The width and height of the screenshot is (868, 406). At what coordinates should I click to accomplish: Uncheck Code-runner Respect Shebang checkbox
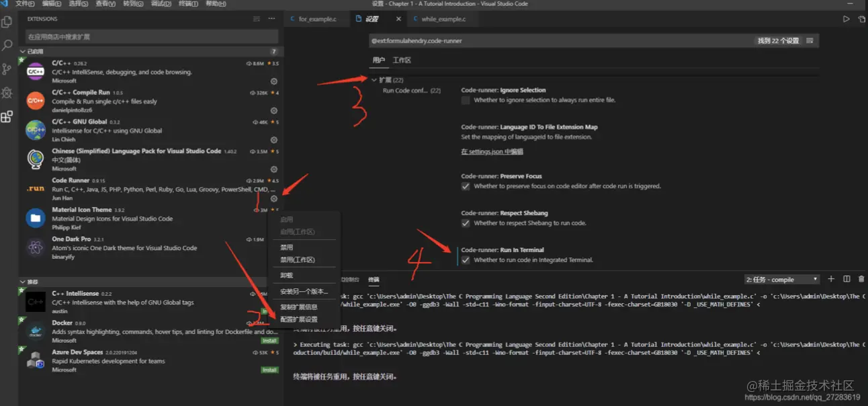coord(466,223)
